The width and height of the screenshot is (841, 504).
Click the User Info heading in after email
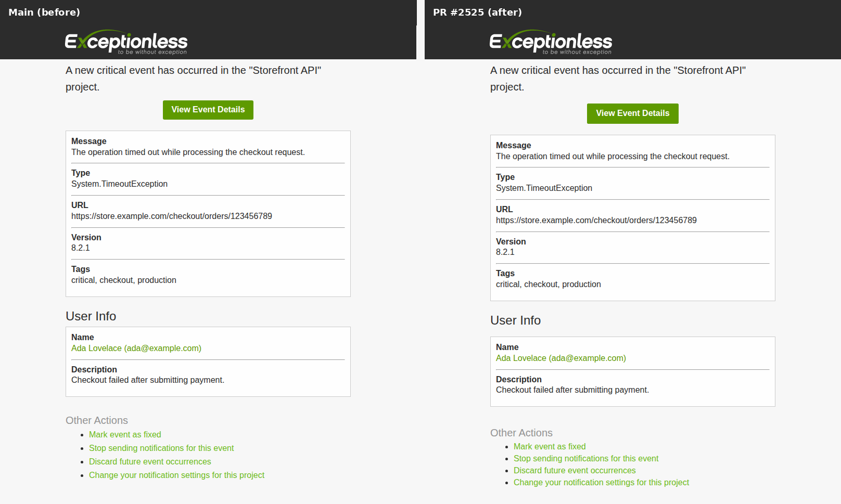[x=515, y=320]
